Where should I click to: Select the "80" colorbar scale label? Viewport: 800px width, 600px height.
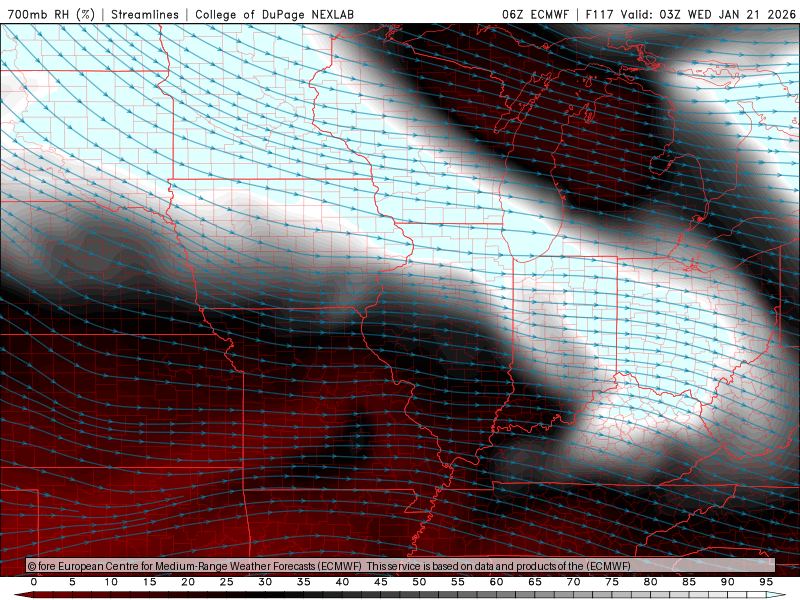tap(650, 582)
